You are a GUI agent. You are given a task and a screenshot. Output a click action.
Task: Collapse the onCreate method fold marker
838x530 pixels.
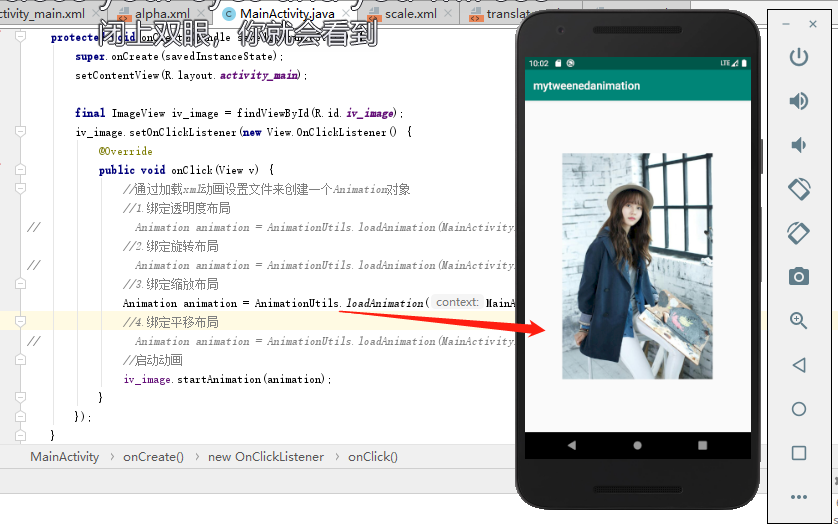point(20,36)
